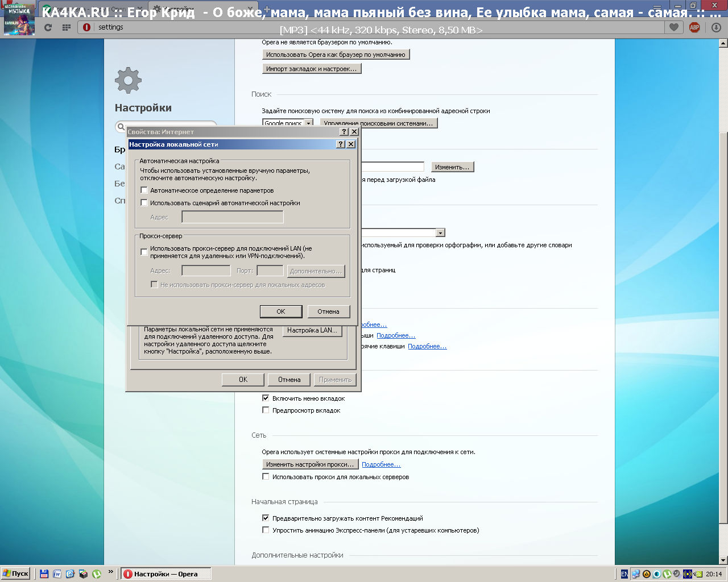728x582 pixels.
Task: Click Cancel in the LAN settings dialog
Action: tap(328, 311)
